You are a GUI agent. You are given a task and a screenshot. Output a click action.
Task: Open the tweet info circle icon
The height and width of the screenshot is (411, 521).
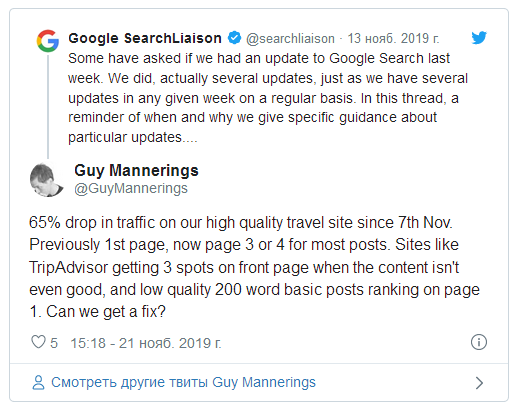pos(479,342)
